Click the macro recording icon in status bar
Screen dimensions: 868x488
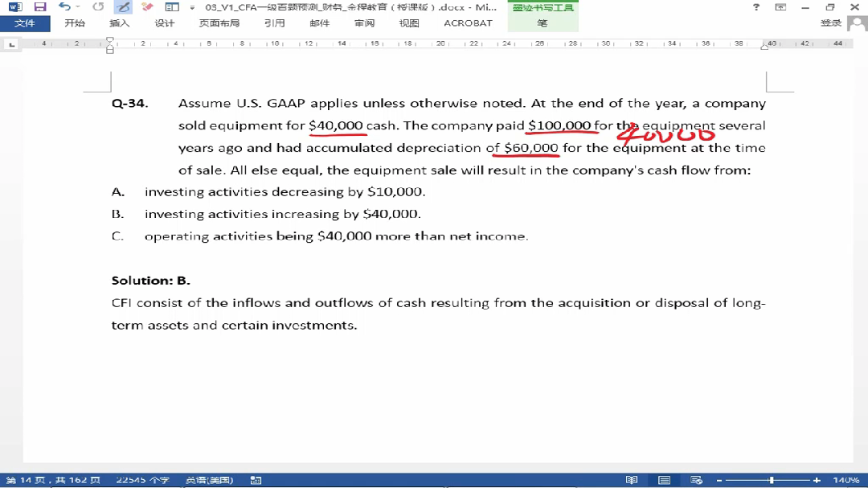click(256, 480)
